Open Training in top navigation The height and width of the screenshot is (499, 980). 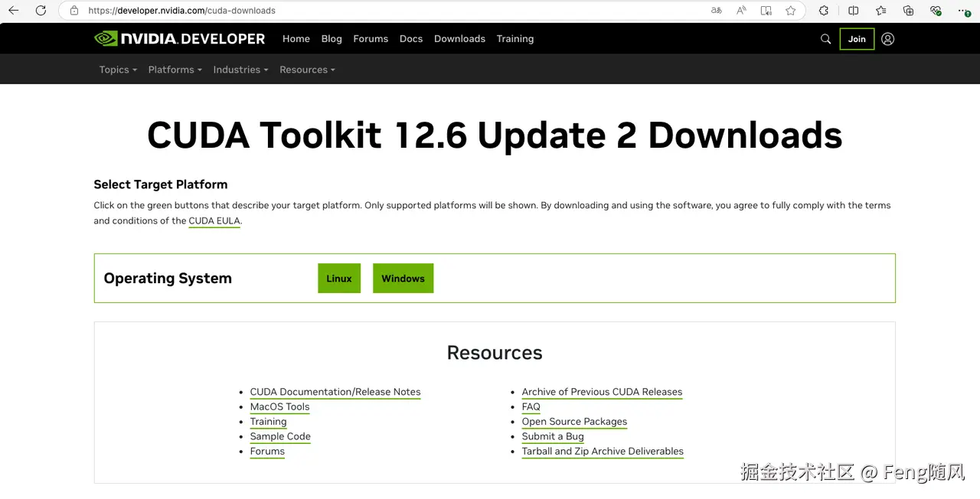click(x=515, y=39)
